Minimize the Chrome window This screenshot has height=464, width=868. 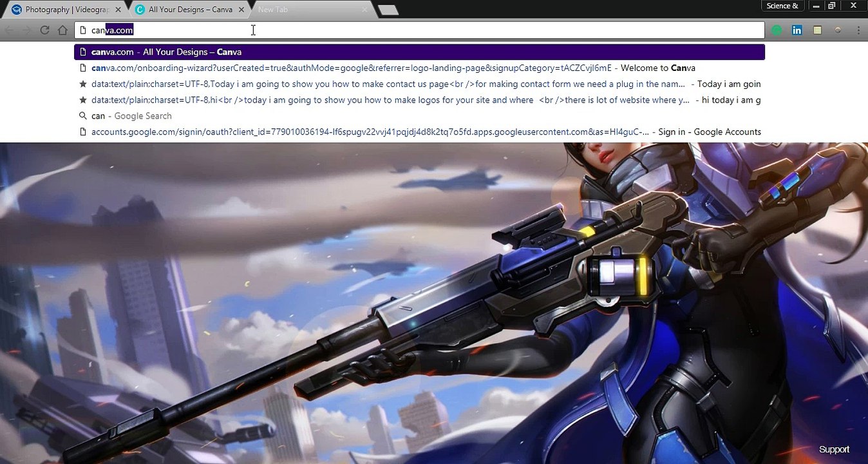(x=816, y=6)
